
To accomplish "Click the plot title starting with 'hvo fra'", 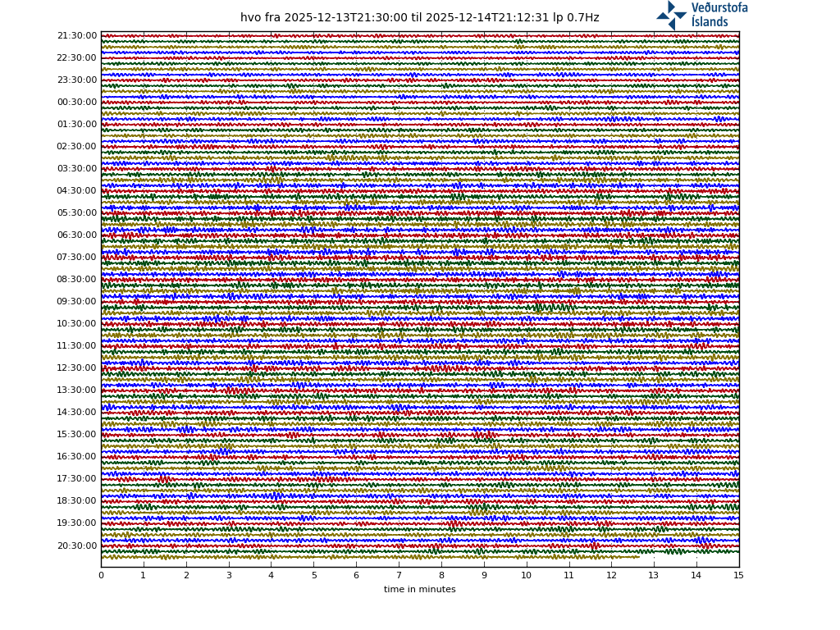I will click(x=419, y=18).
